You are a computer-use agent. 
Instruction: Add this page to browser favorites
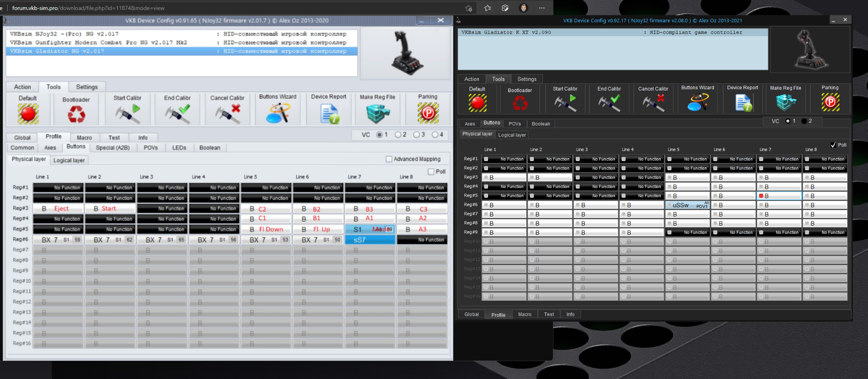pos(469,8)
